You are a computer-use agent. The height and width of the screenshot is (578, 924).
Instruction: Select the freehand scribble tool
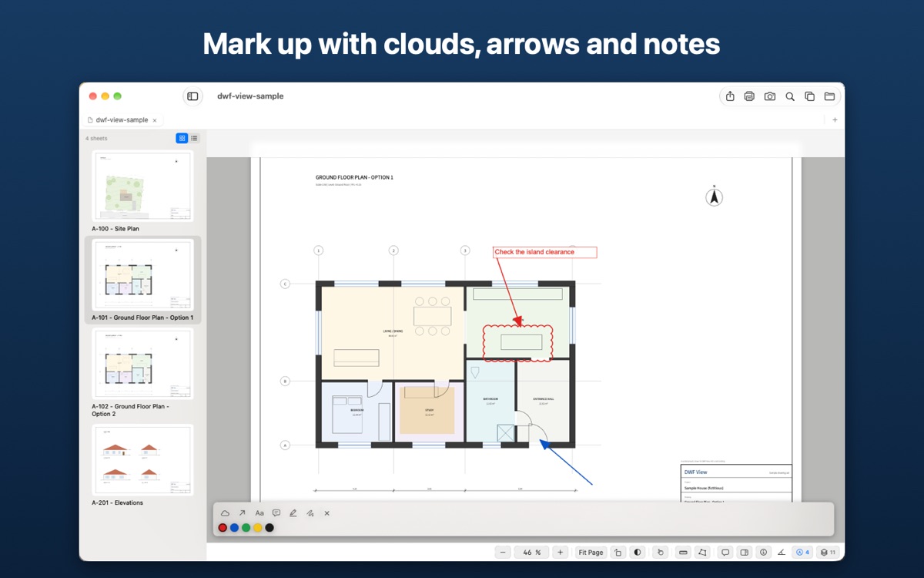310,513
